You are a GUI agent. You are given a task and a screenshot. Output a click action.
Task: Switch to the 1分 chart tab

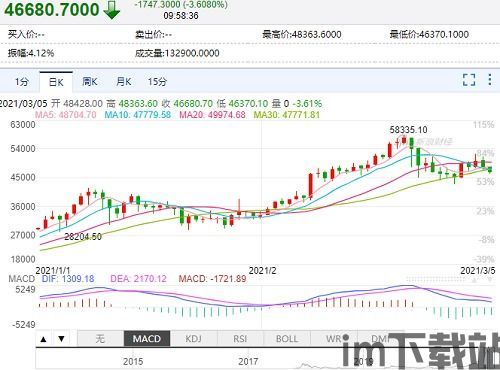[x=22, y=82]
